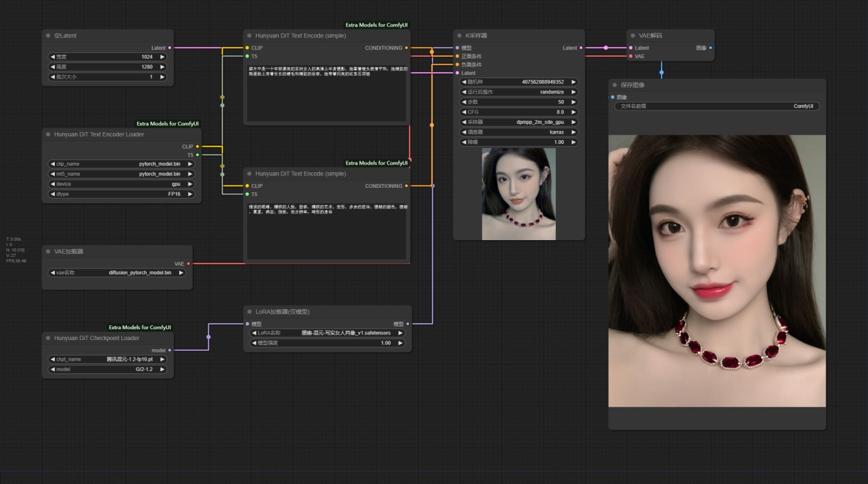Collapse the LoRA加载器(仅模型) node title dot
868x484 pixels.
tap(250, 311)
